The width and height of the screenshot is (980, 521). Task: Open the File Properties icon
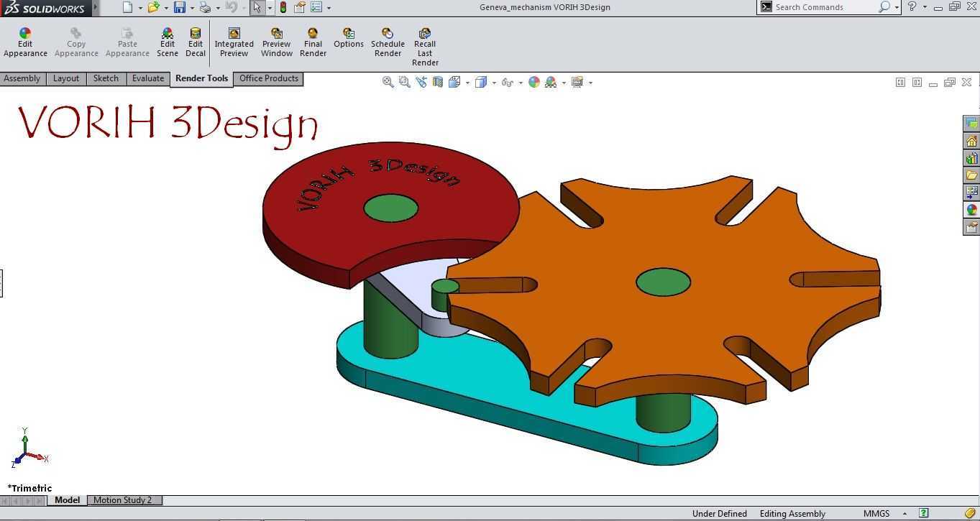pyautogui.click(x=300, y=7)
